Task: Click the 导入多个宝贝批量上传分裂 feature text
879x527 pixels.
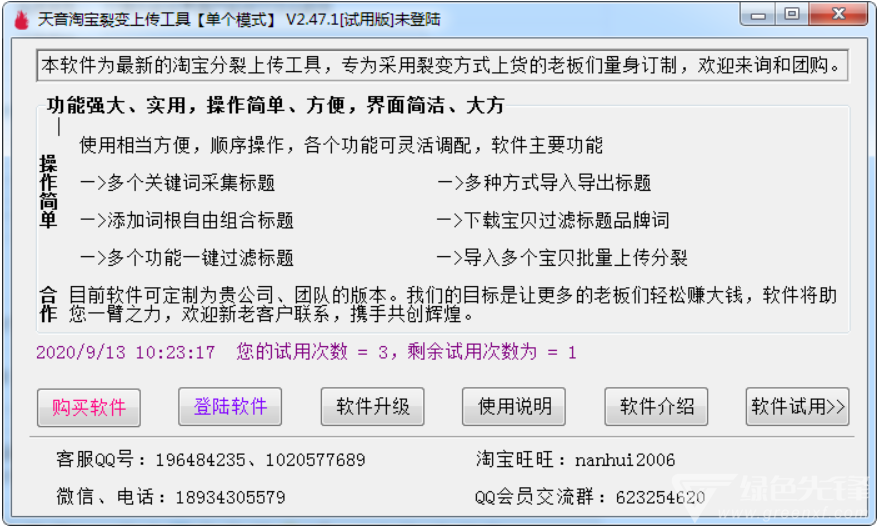Action: click(562, 258)
